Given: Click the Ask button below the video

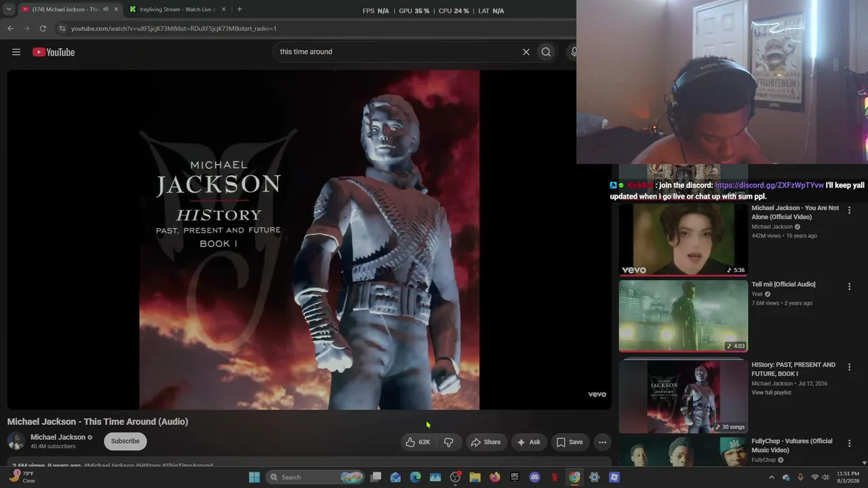Looking at the screenshot, I should (528, 442).
